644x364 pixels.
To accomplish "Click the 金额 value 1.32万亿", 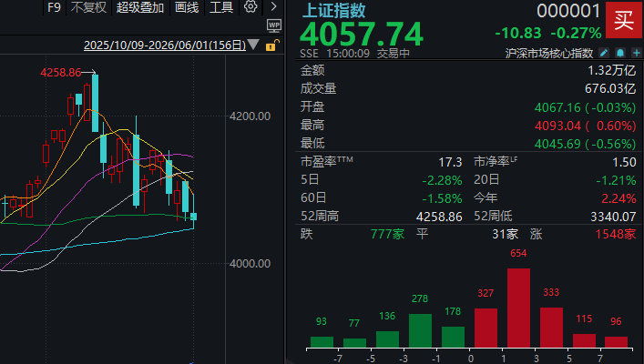I will click(x=611, y=70).
